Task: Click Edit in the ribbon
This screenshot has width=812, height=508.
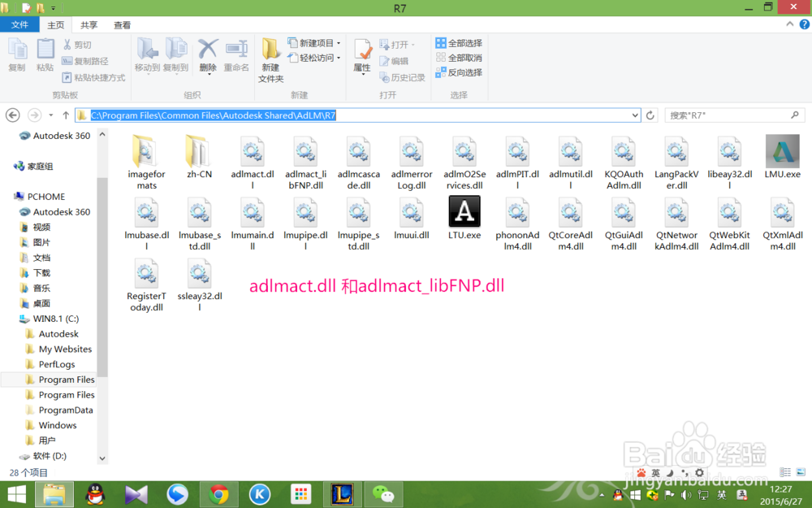Action: pyautogui.click(x=394, y=61)
